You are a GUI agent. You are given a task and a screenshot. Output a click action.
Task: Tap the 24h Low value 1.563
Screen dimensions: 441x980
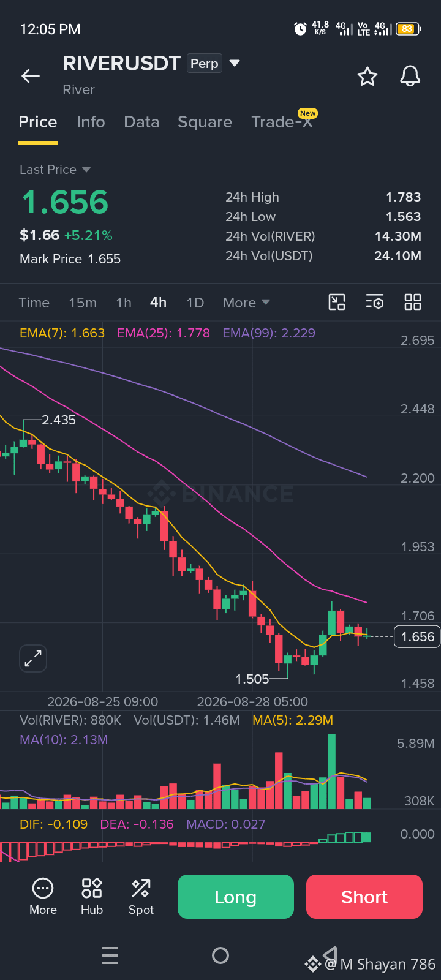click(x=403, y=217)
